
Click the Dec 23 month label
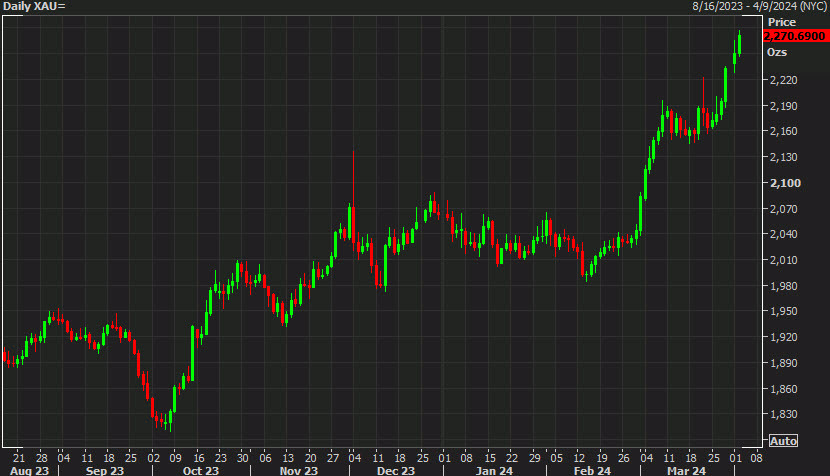pyautogui.click(x=396, y=470)
